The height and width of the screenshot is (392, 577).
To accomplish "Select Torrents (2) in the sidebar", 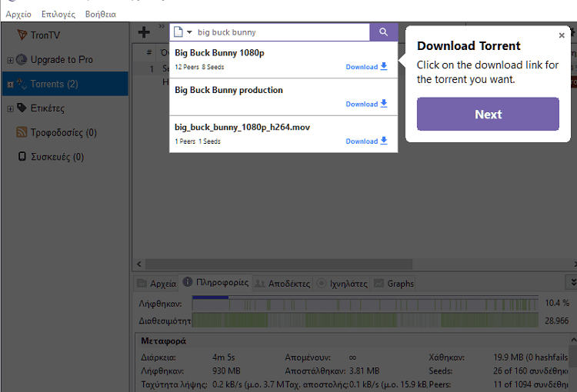I will click(65, 84).
